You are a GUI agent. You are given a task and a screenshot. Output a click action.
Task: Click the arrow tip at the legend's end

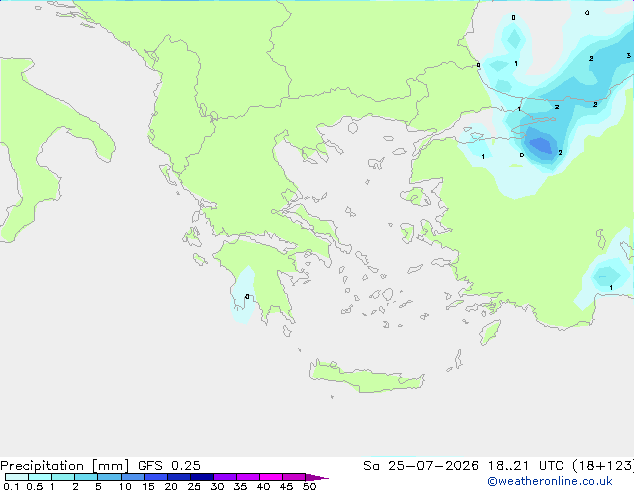317,477
